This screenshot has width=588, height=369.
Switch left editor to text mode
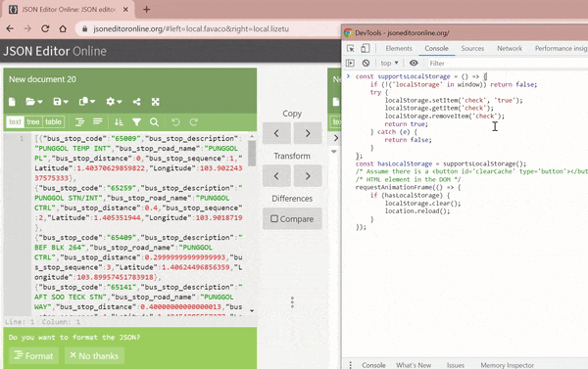15,121
